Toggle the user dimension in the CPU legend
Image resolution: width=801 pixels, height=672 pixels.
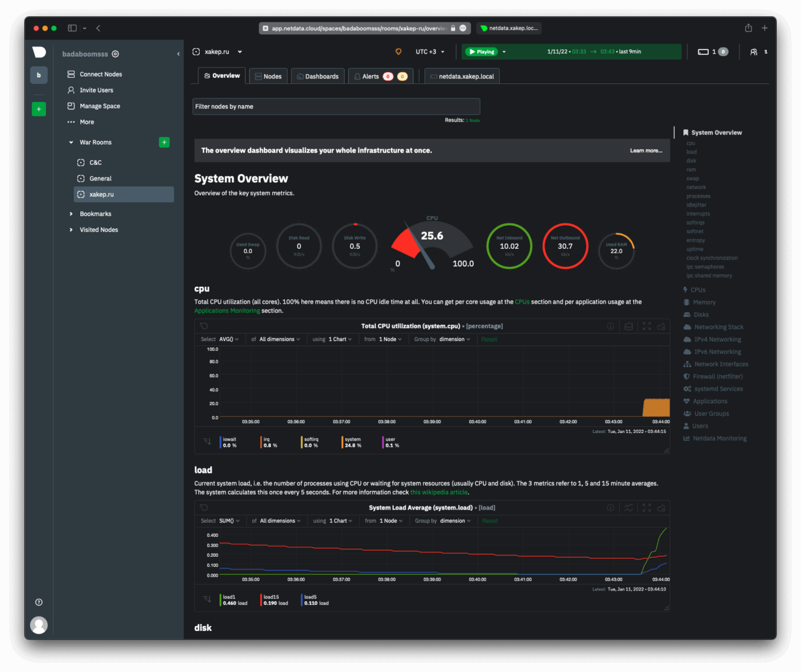tap(391, 442)
